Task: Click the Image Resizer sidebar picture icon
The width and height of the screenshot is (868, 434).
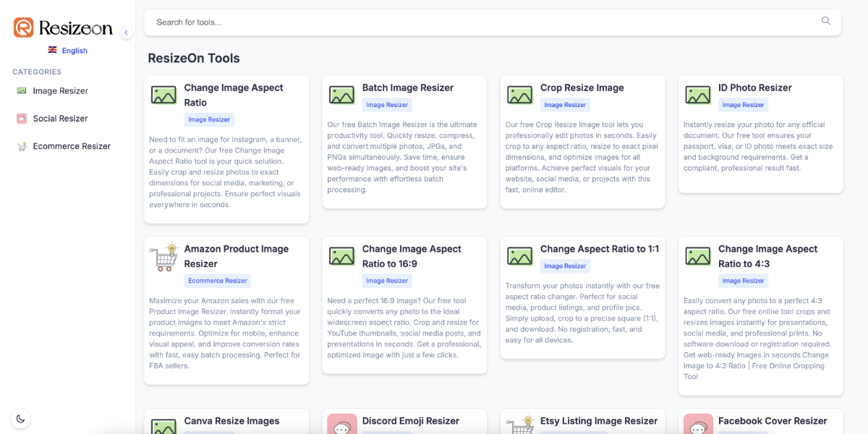Action: (x=22, y=91)
